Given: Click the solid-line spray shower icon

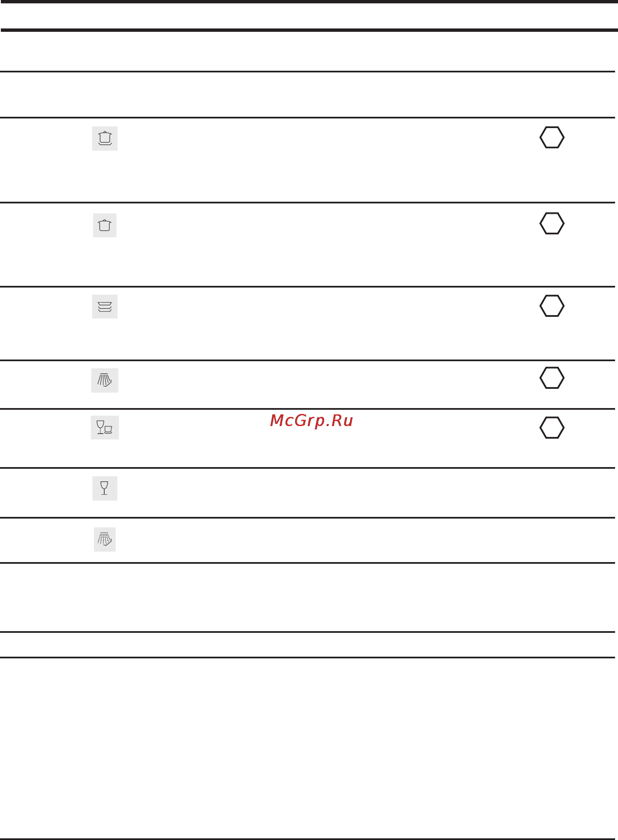Looking at the screenshot, I should pyautogui.click(x=105, y=380).
